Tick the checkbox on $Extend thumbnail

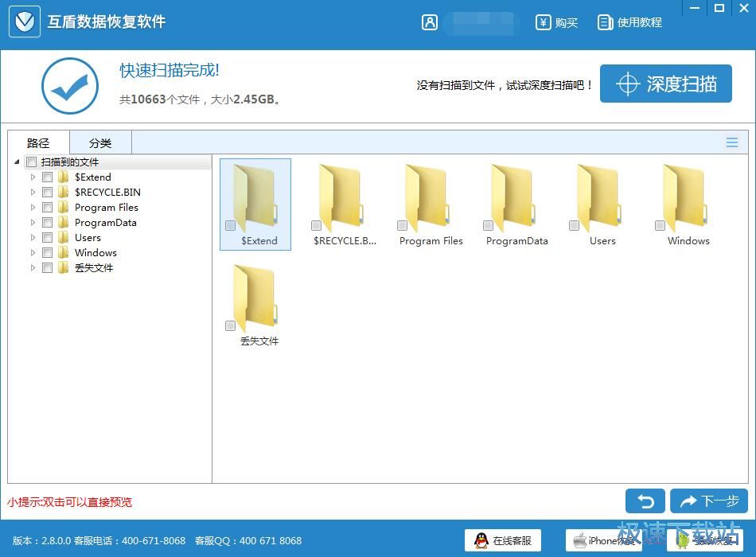pyautogui.click(x=231, y=225)
